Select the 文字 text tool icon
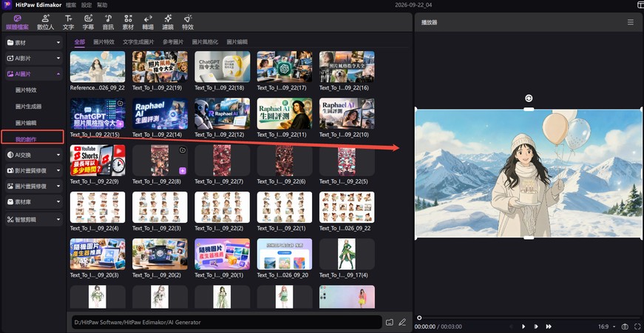This screenshot has height=333, width=644. [68, 23]
